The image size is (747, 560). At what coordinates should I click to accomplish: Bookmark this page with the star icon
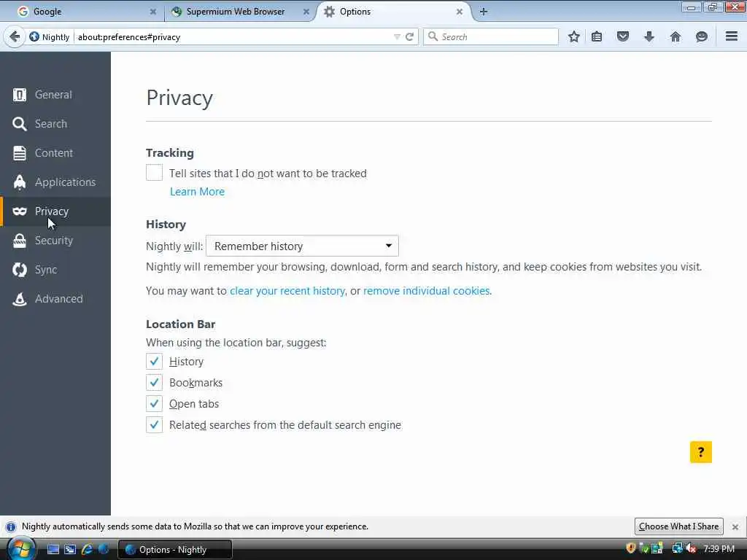573,36
